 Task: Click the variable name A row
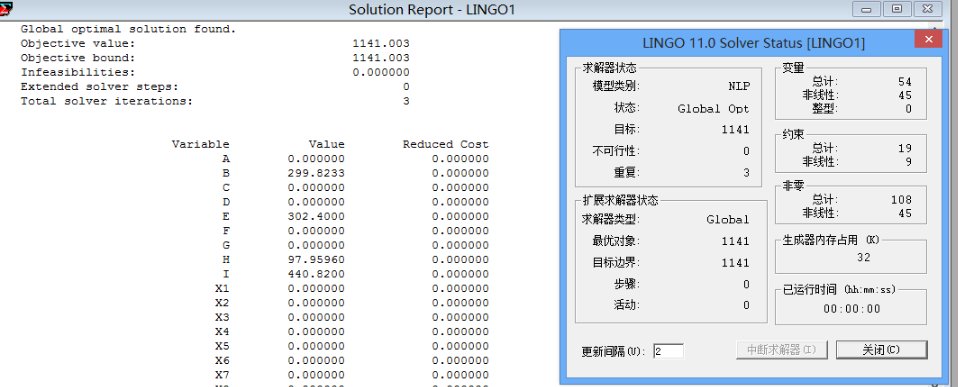coord(226,159)
